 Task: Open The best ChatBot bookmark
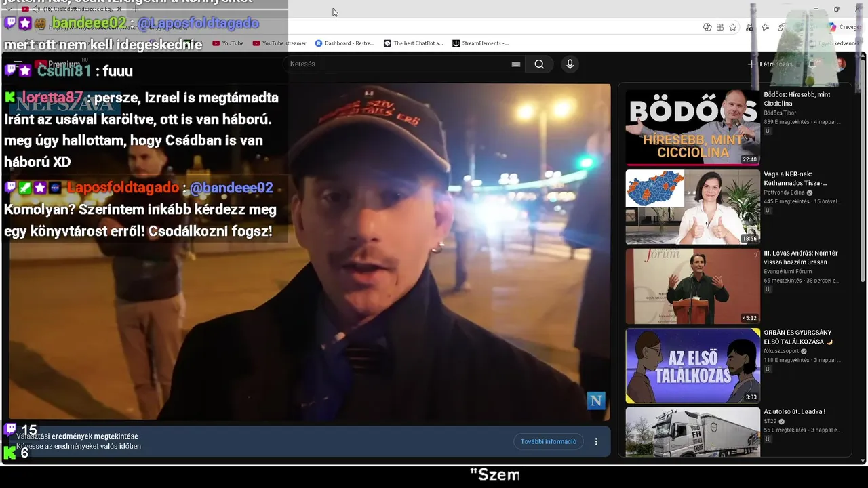point(413,43)
